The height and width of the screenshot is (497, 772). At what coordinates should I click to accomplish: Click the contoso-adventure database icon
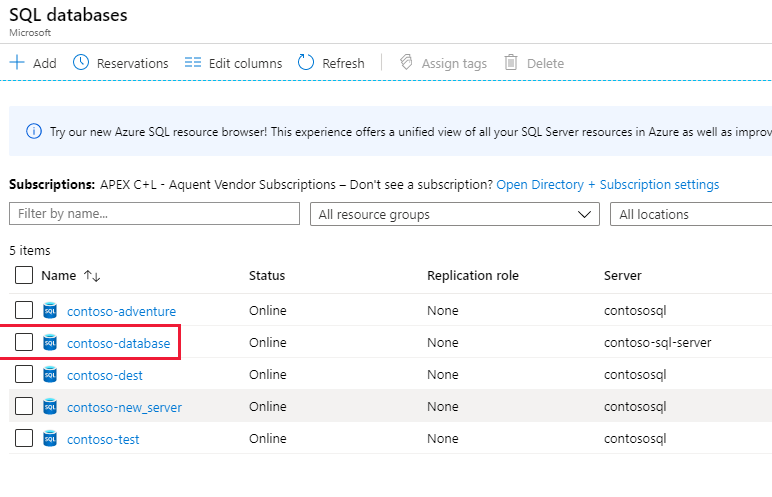pos(51,311)
